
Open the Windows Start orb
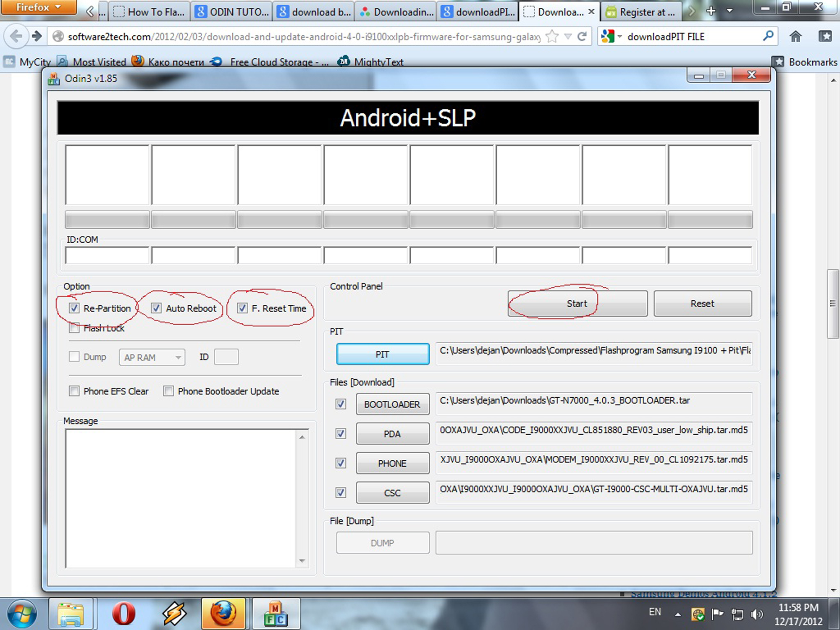pos(22,614)
